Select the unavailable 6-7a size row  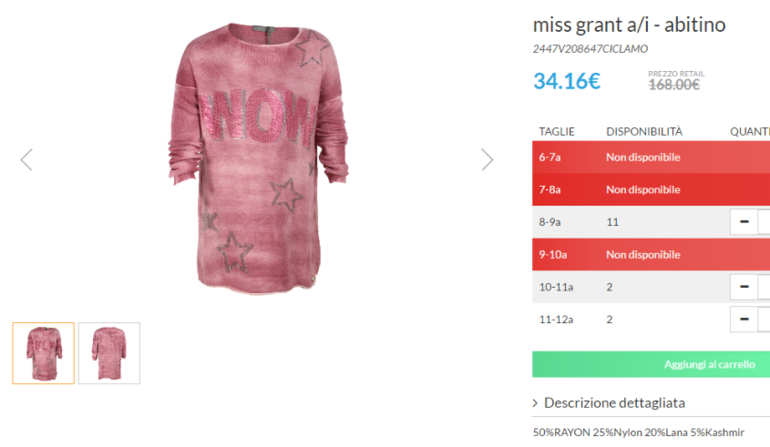click(651, 157)
